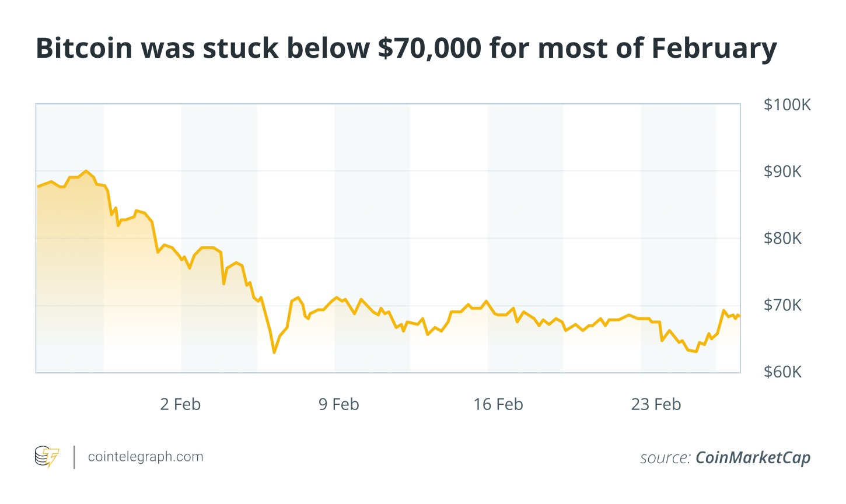The image size is (846, 504).
Task: Open the cointelegraph.com link
Action: (x=145, y=456)
